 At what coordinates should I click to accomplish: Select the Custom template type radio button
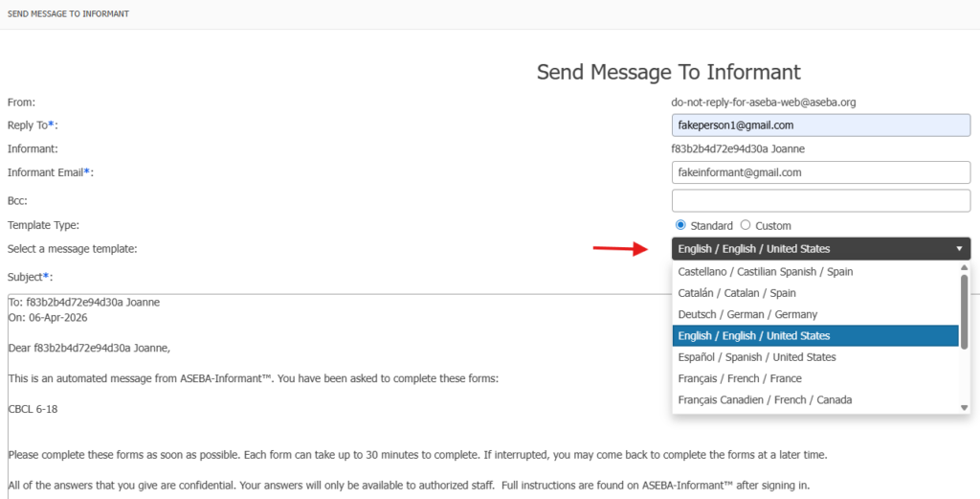(x=746, y=225)
